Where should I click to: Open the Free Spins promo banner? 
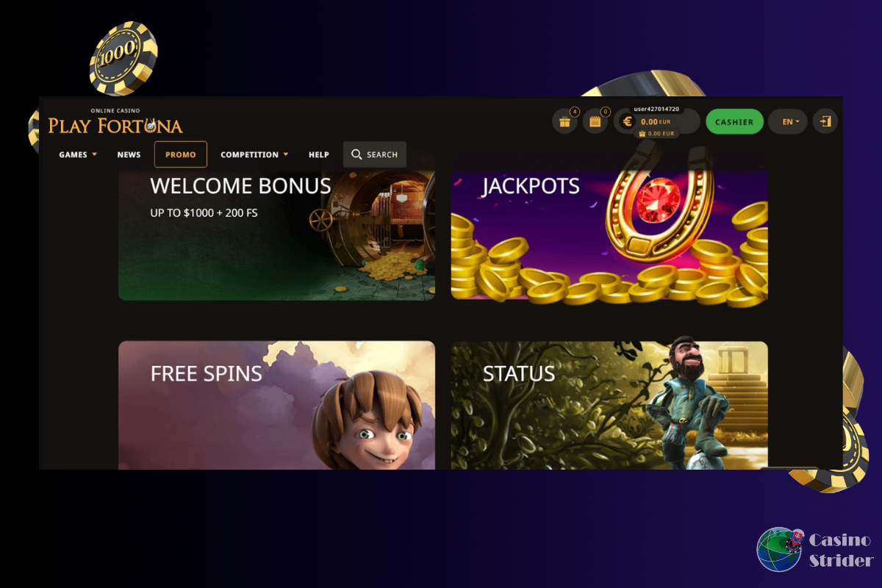coord(276,405)
